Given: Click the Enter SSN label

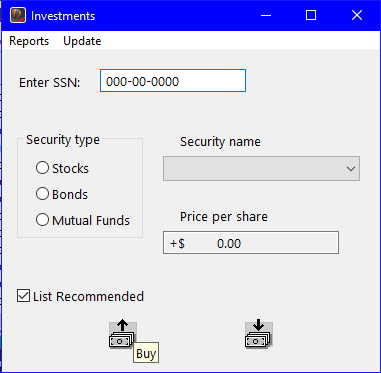Looking at the screenshot, I should [x=50, y=82].
